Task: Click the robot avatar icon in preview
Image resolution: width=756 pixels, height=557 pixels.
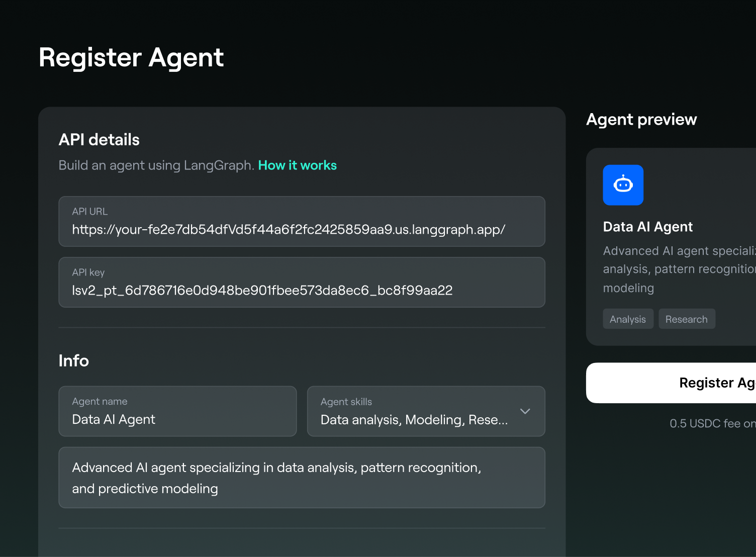Action: tap(623, 185)
